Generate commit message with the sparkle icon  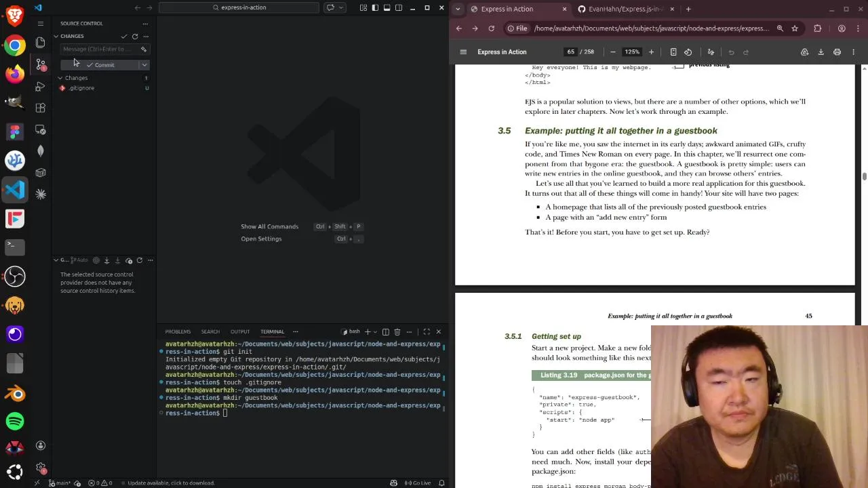(x=144, y=49)
